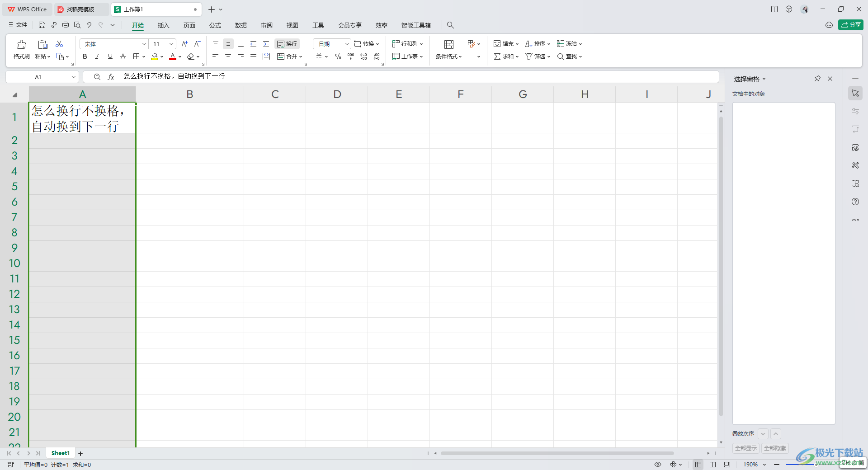Toggle bold formatting
Image resolution: width=868 pixels, height=470 pixels.
pos(85,56)
